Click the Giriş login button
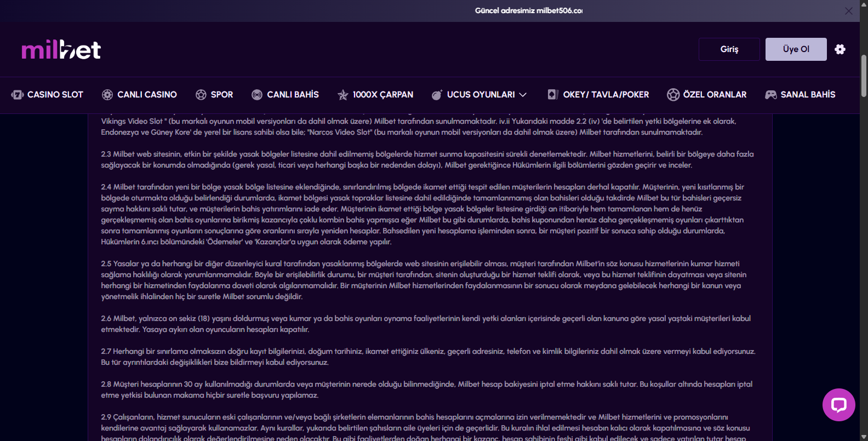 click(729, 49)
